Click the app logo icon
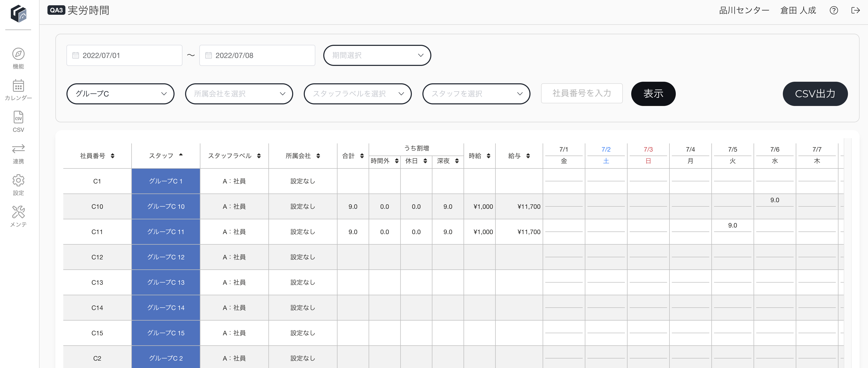 18,13
